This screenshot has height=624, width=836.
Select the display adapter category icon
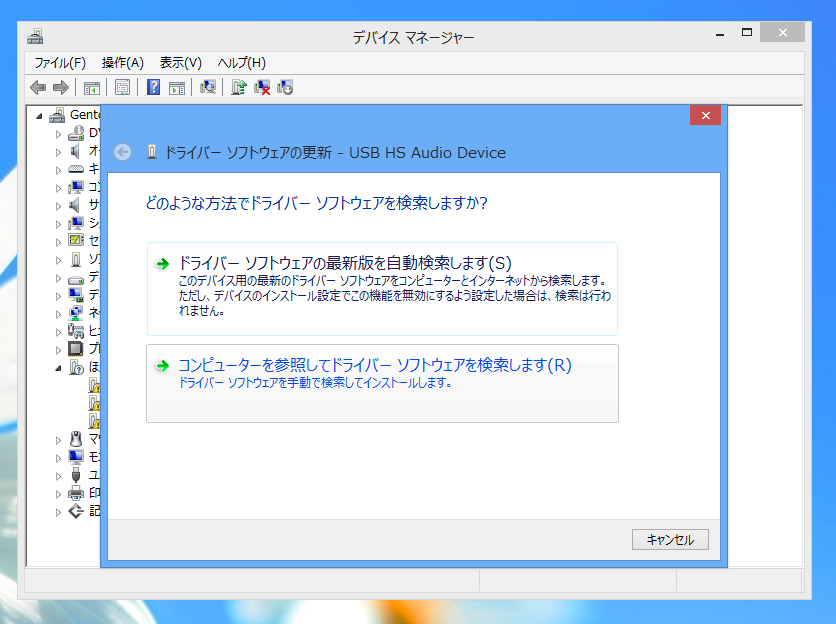point(76,295)
